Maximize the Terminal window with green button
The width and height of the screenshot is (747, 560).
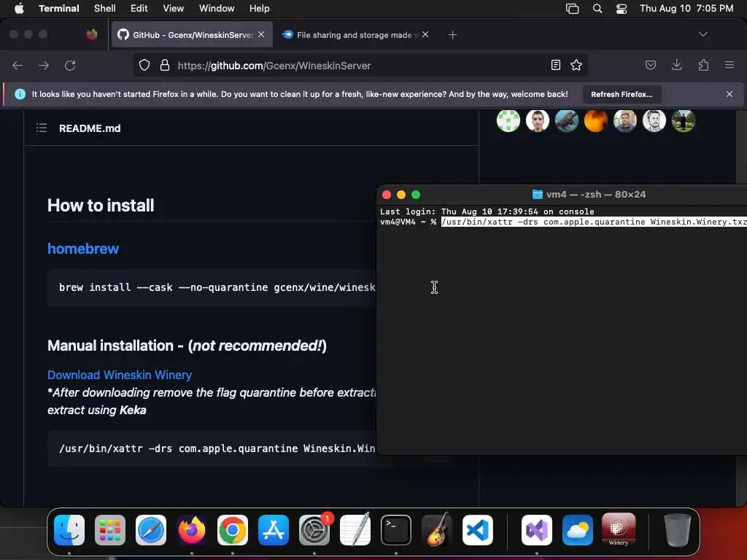[x=416, y=195]
